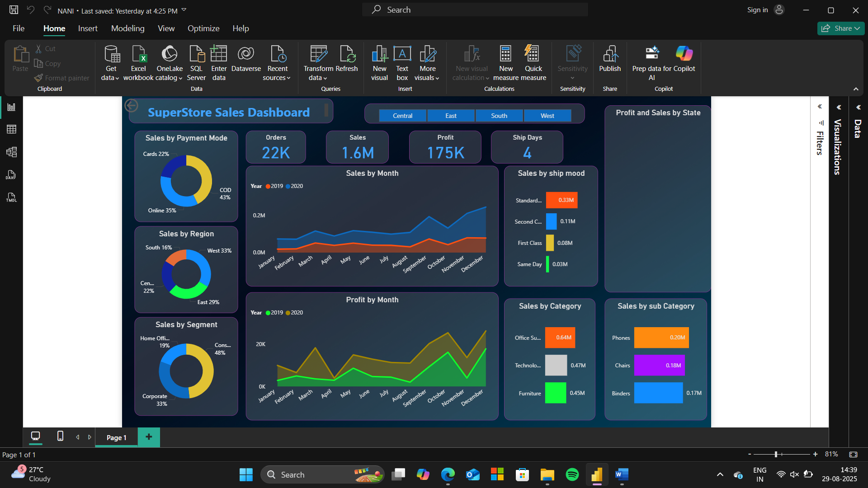The width and height of the screenshot is (868, 488).
Task: Open the Table view in left sidebar
Action: pyautogui.click(x=11, y=129)
